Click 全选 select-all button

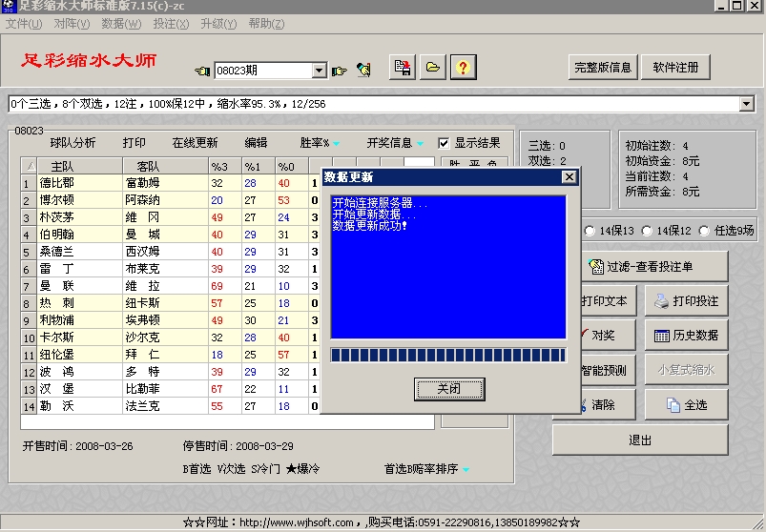tap(686, 404)
